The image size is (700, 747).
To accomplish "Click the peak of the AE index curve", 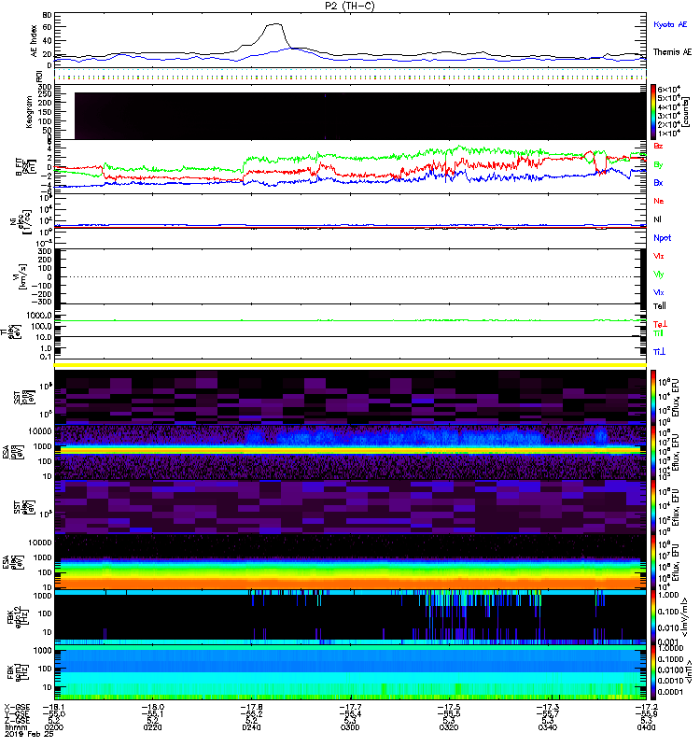I will (x=274, y=25).
